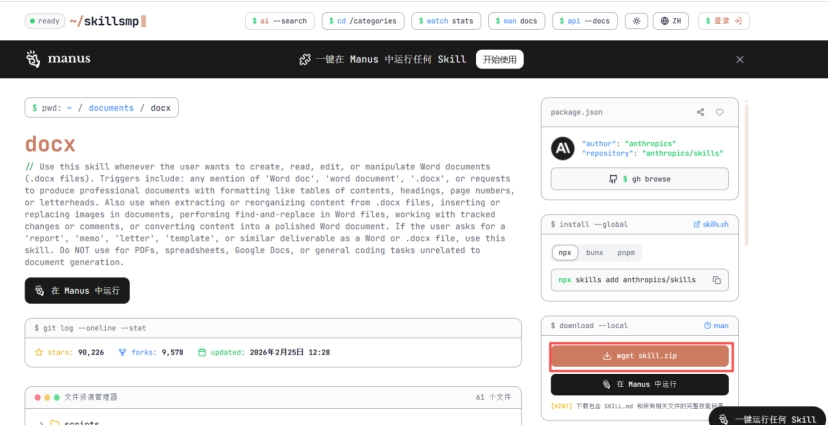The width and height of the screenshot is (829, 425).
Task: Click the gh browse button
Action: click(x=640, y=179)
